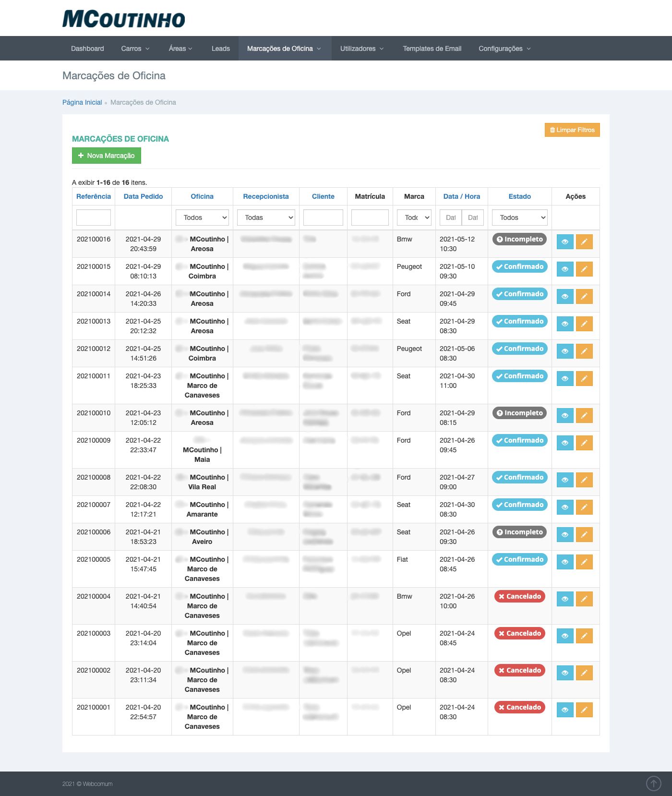Go to Templates de Email tab
The height and width of the screenshot is (796, 672).
coord(432,48)
